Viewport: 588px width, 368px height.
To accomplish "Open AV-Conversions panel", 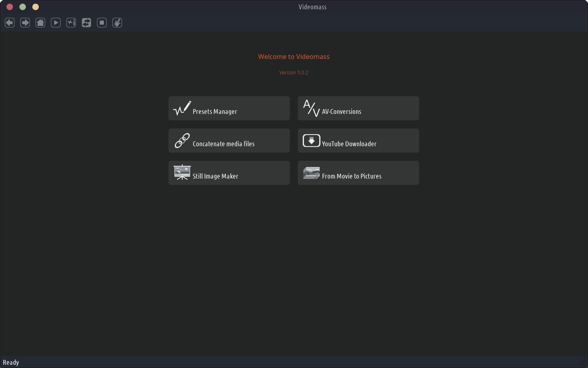I will pyautogui.click(x=358, y=108).
